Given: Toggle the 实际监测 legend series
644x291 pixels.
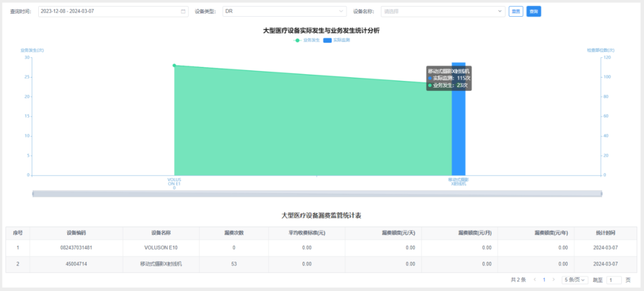Looking at the screenshot, I should pos(336,40).
